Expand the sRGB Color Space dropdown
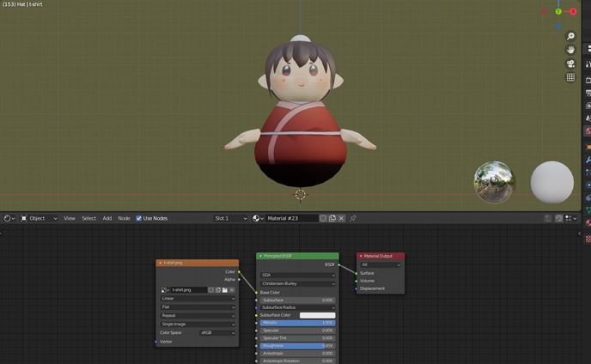591x364 pixels. pos(217,332)
